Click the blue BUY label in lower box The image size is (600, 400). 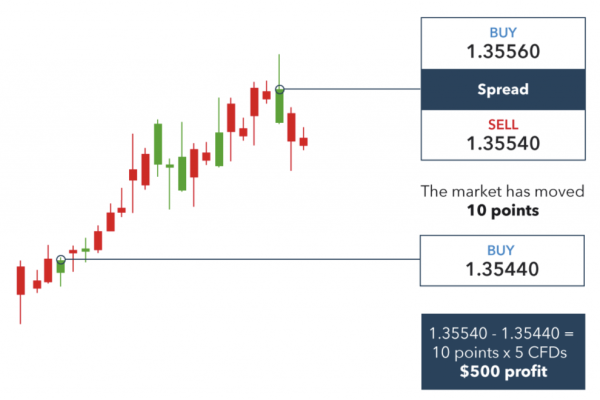click(x=501, y=250)
